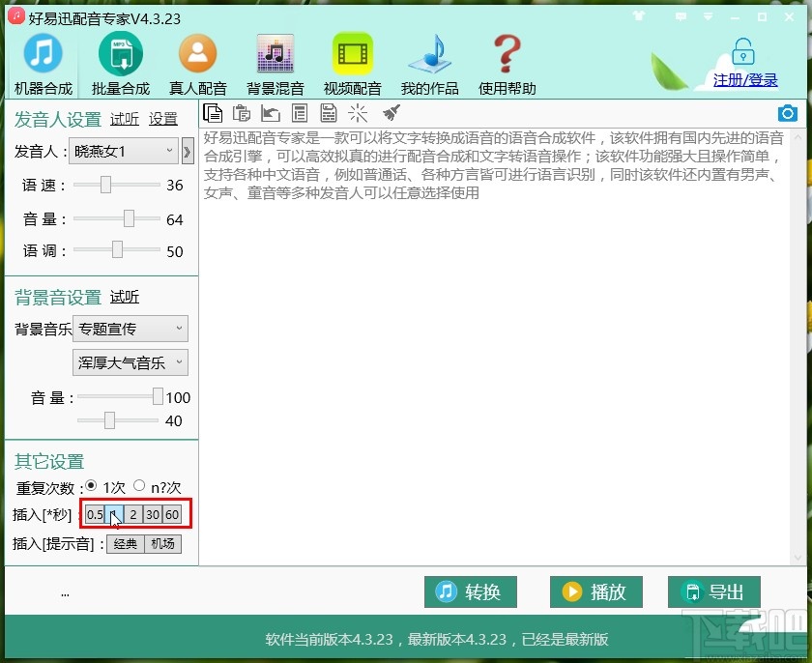This screenshot has height=663, width=812.
Task: Click 试听 next to 背景音设置
Action: [x=125, y=297]
